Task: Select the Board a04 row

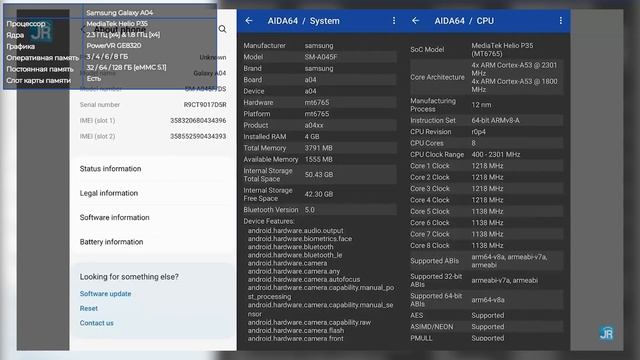Action: coord(320,80)
